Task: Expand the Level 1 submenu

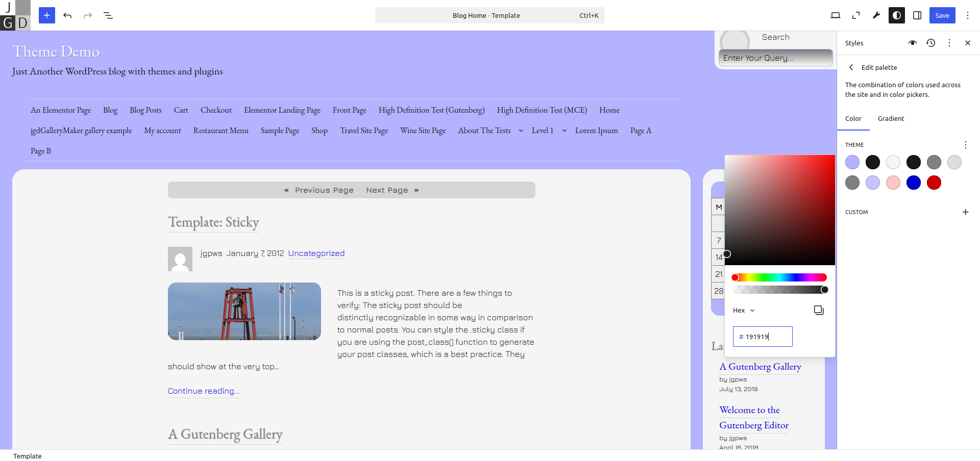Action: click(x=564, y=131)
